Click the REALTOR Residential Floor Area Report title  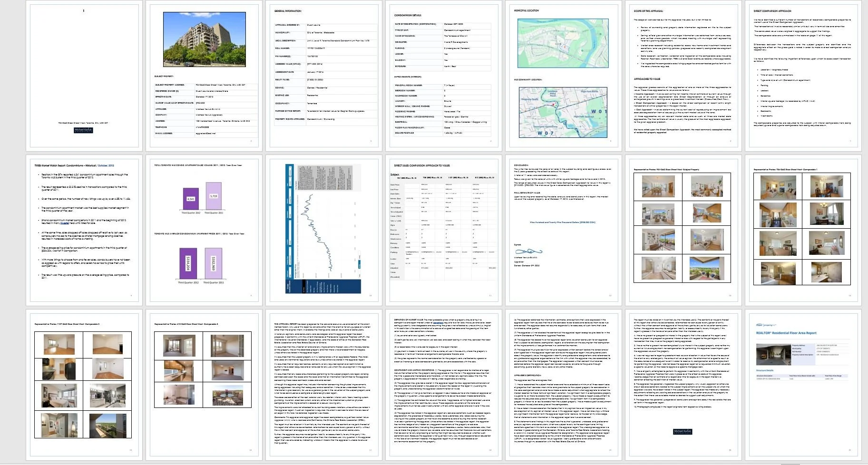point(786,333)
